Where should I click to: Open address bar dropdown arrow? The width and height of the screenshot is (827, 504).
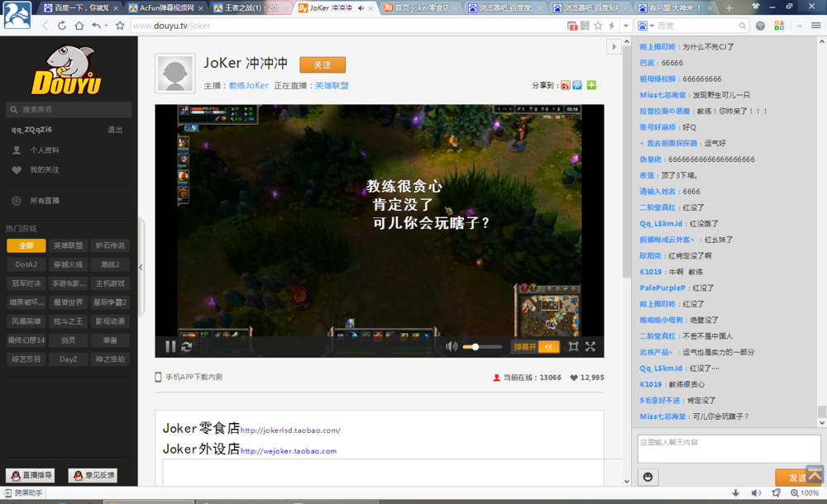click(625, 26)
